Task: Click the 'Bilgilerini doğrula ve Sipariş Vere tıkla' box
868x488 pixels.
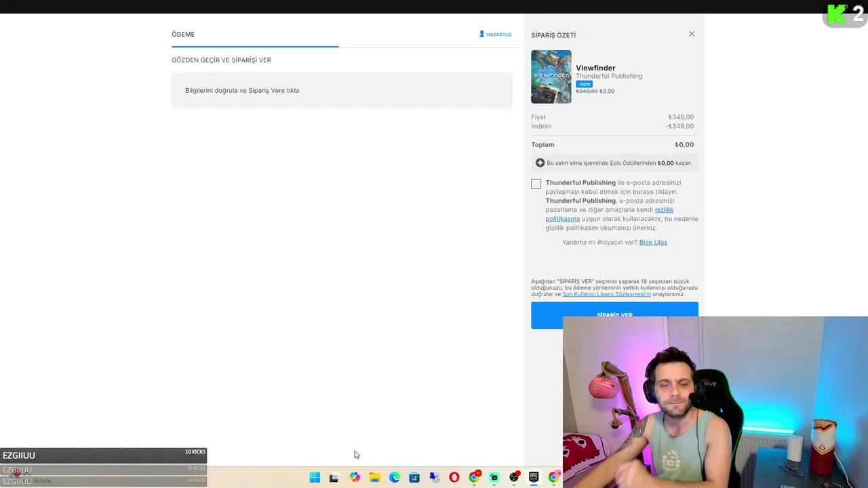Action: click(342, 90)
